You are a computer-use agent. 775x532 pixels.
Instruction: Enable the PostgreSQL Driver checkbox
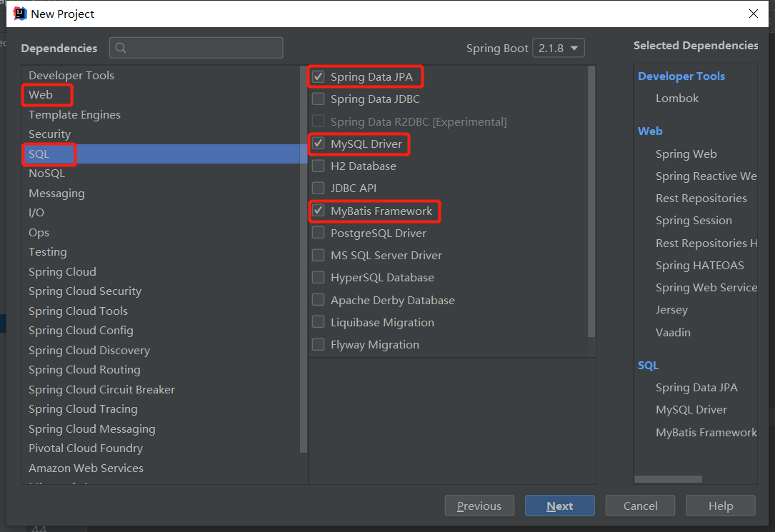pyautogui.click(x=319, y=233)
